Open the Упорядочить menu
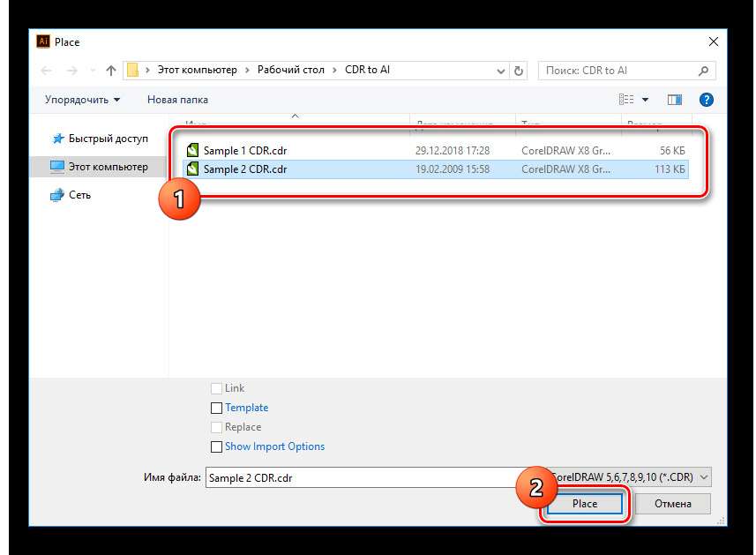 82,100
